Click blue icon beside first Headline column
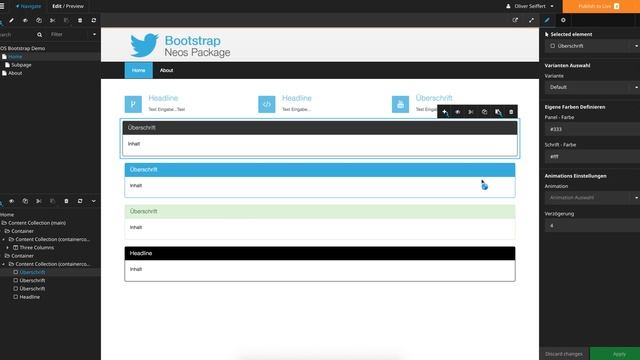 tap(133, 104)
